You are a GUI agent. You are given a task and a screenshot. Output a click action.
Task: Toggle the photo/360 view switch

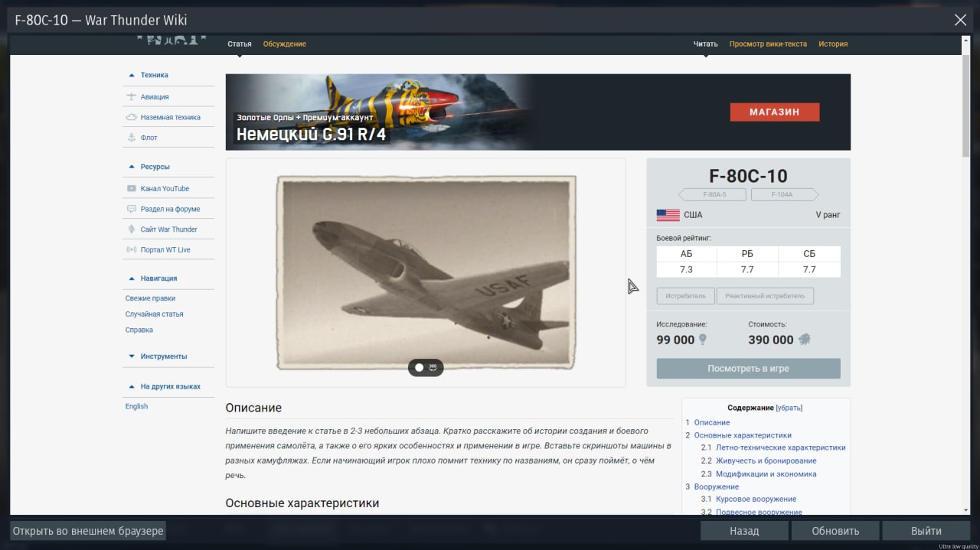pyautogui.click(x=426, y=367)
